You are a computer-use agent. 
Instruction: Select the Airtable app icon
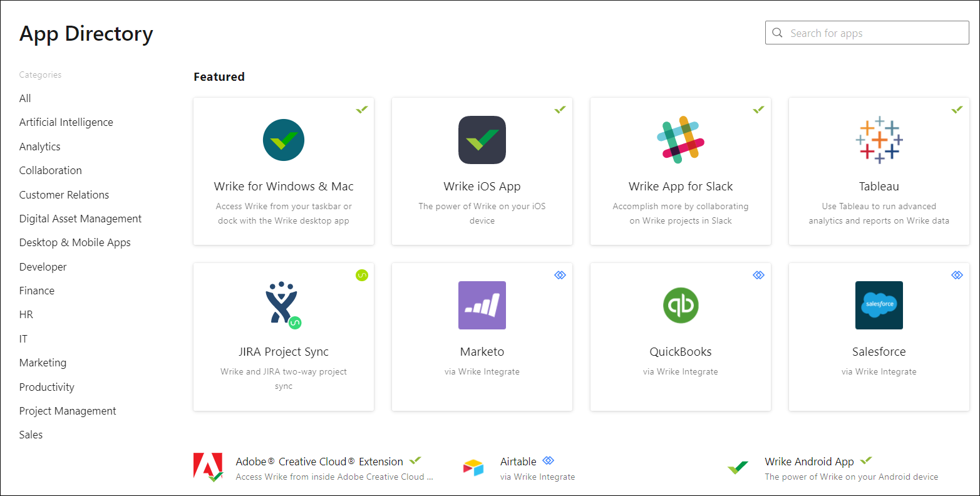click(473, 467)
